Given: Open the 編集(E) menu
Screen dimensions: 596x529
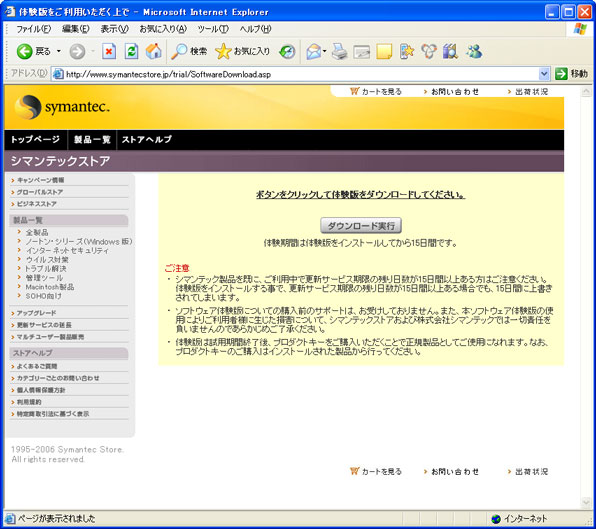Looking at the screenshot, I should point(76,29).
